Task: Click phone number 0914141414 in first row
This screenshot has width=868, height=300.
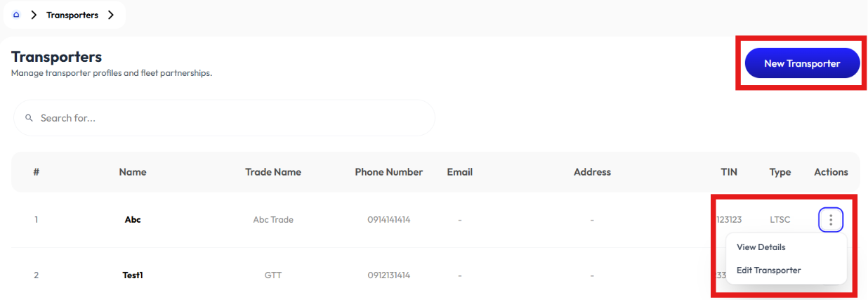Action: coord(389,220)
